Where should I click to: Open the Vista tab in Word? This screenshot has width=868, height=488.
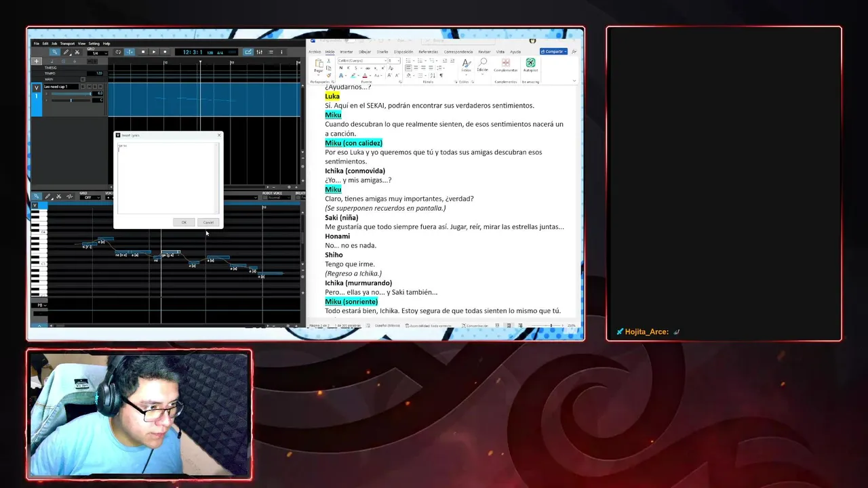[x=500, y=52]
